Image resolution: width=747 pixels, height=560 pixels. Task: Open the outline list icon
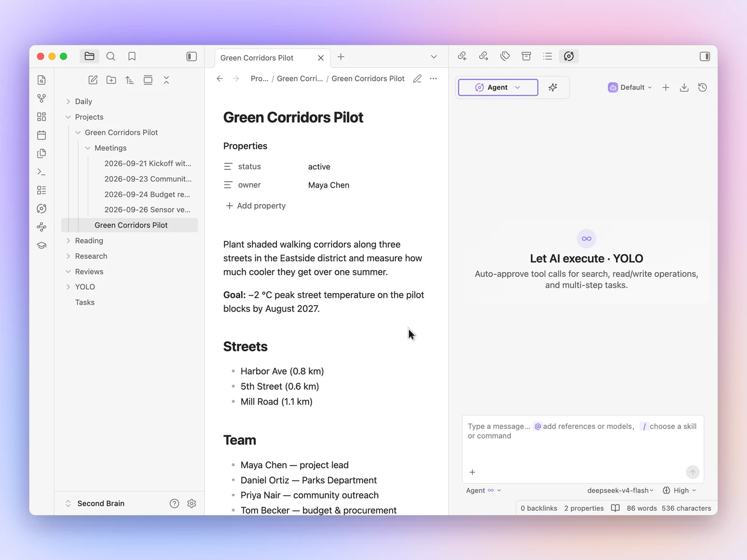pos(547,56)
